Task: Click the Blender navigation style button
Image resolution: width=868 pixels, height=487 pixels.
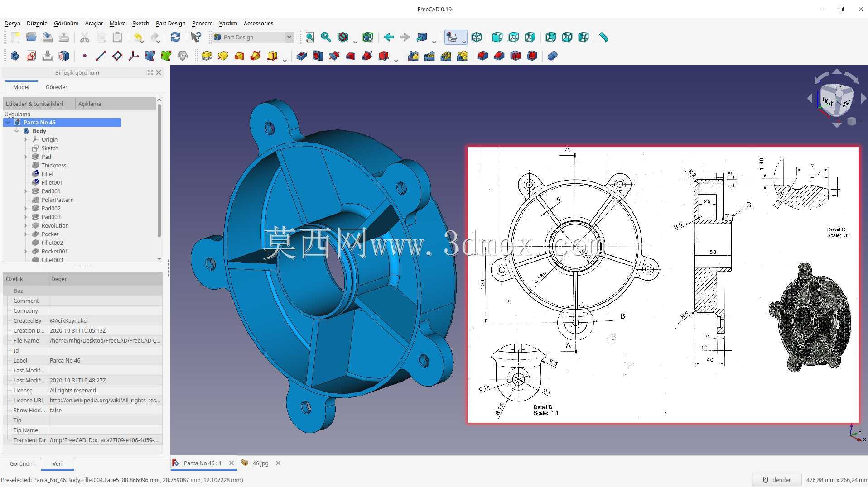Action: tap(776, 480)
